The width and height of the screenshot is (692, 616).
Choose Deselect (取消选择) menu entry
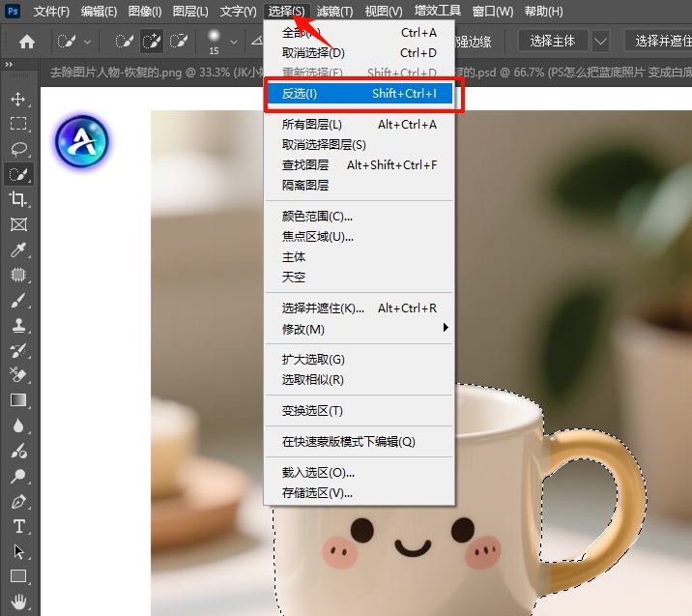coord(360,53)
